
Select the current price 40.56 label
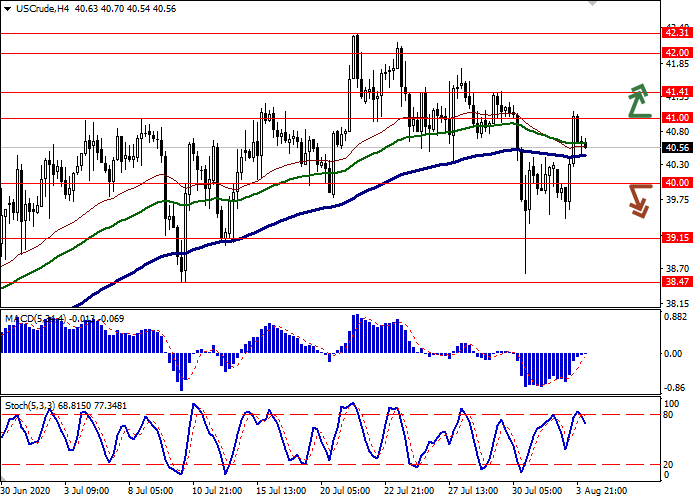(677, 148)
